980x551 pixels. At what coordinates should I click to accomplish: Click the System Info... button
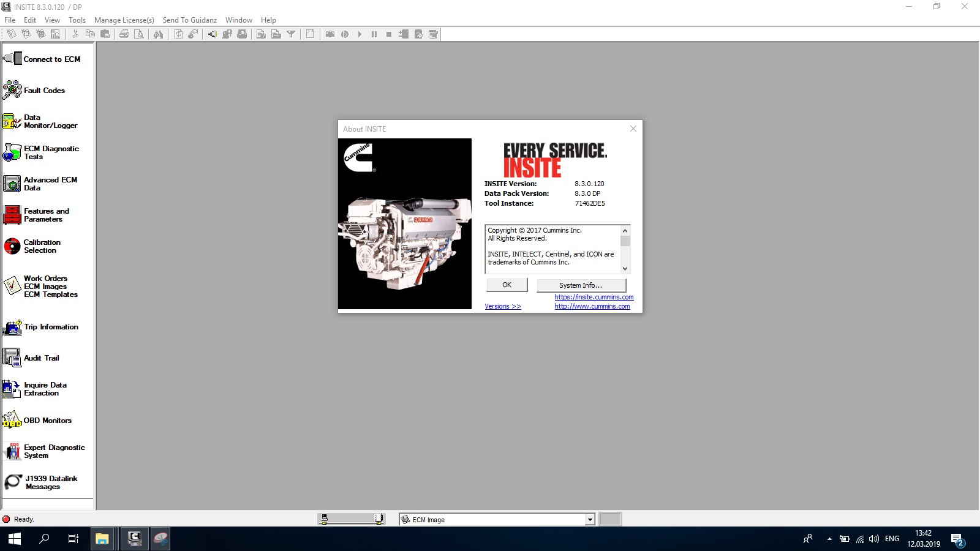click(581, 285)
